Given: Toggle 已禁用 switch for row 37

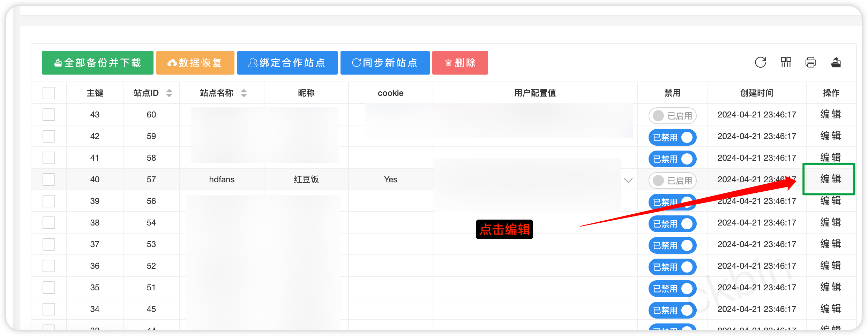Looking at the screenshot, I should coord(673,245).
